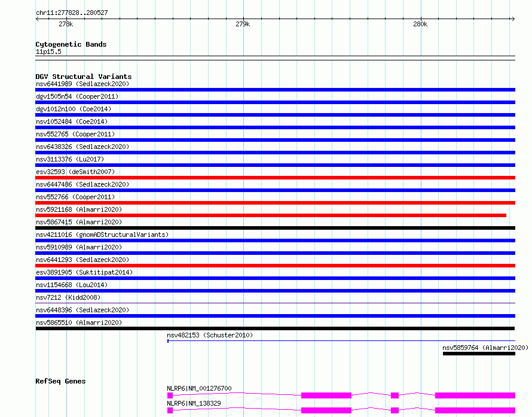Screen dimensions: 532x417
Task: Select the red bar of esv32593
Action: click(275, 178)
